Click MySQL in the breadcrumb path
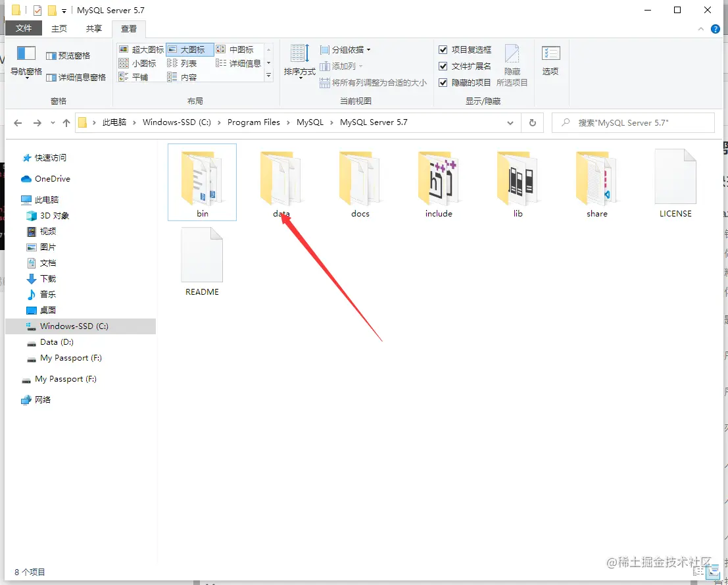The width and height of the screenshot is (728, 585). pyautogui.click(x=309, y=122)
